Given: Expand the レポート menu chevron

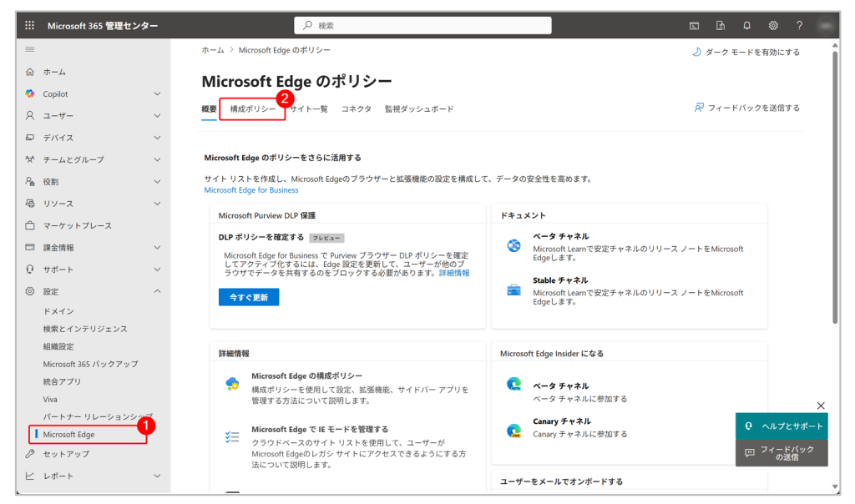Looking at the screenshot, I should (x=157, y=476).
